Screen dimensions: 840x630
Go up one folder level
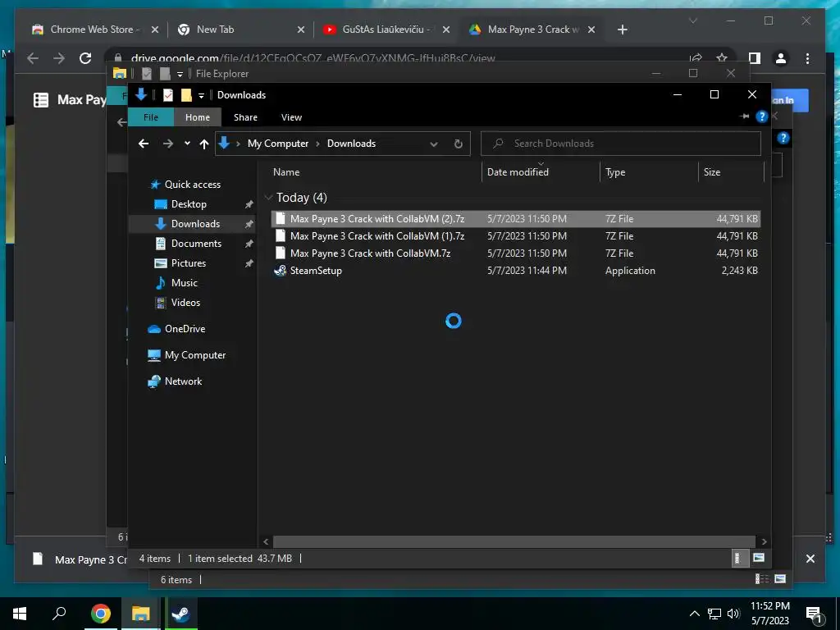click(x=204, y=144)
